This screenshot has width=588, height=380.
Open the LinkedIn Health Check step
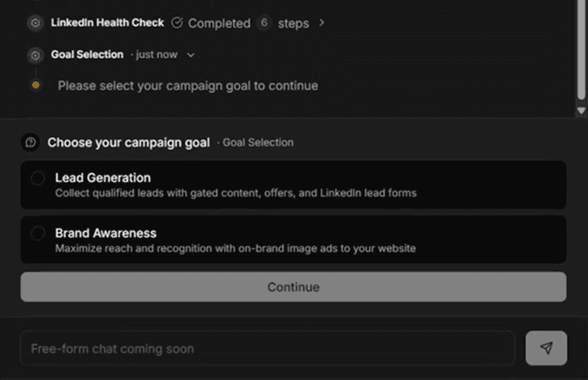pyautogui.click(x=107, y=23)
